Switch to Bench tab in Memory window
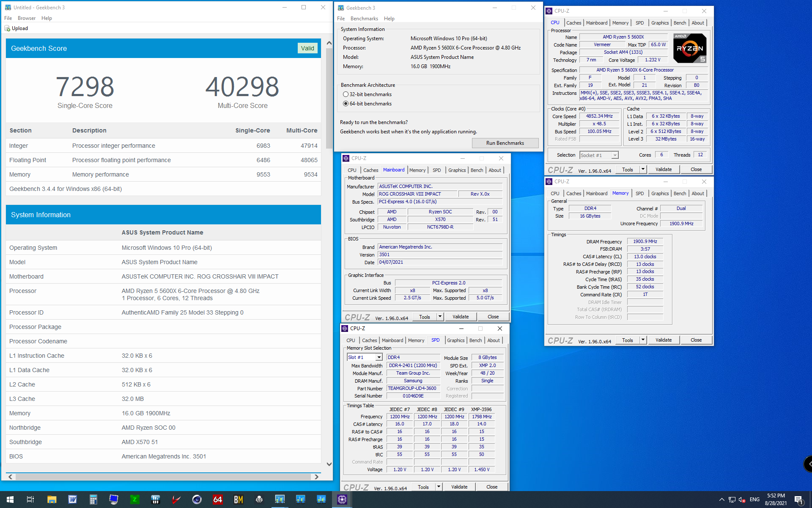 pyautogui.click(x=680, y=193)
